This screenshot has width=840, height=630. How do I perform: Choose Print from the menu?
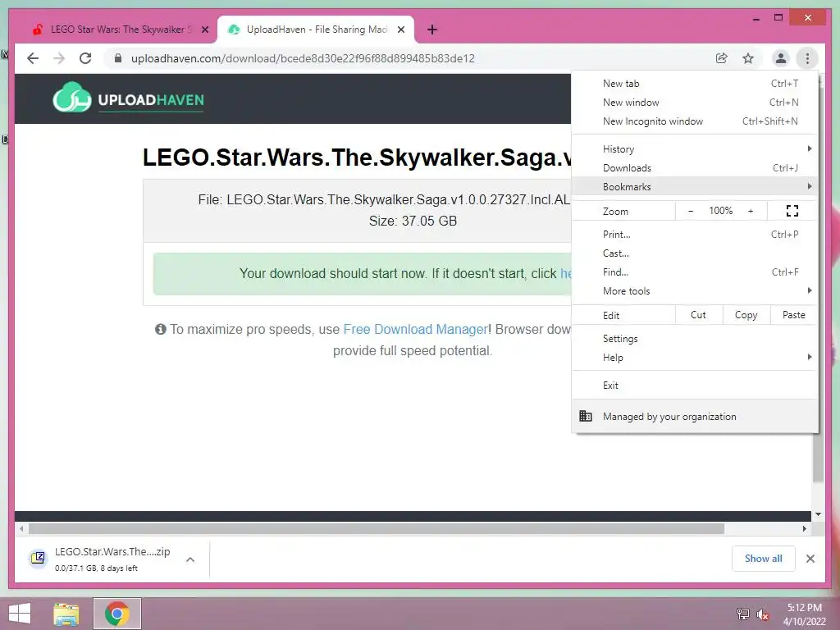pyautogui.click(x=695, y=234)
